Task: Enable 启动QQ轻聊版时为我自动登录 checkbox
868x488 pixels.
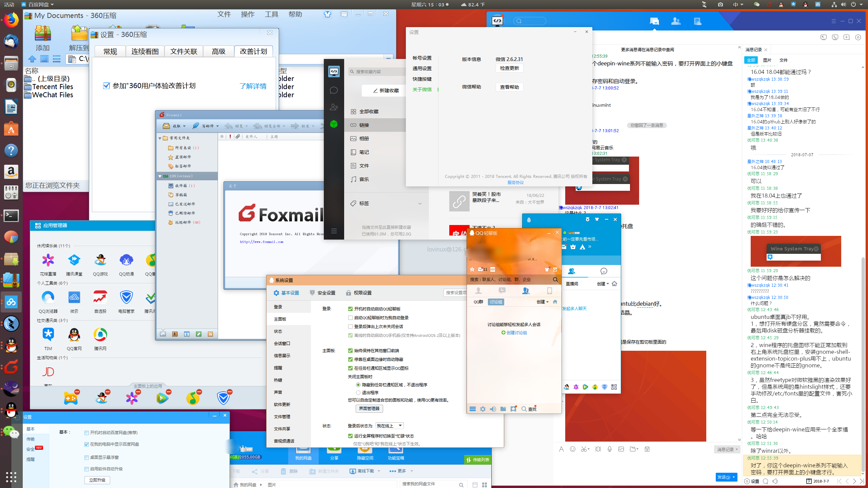Action: 350,318
